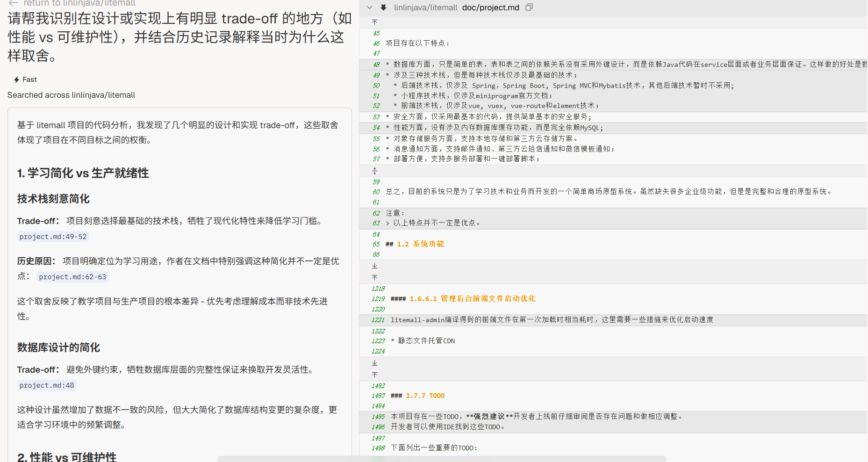This screenshot has height=462, width=868.
Task: Click line number 1219 in the gutter
Action: tap(378, 299)
